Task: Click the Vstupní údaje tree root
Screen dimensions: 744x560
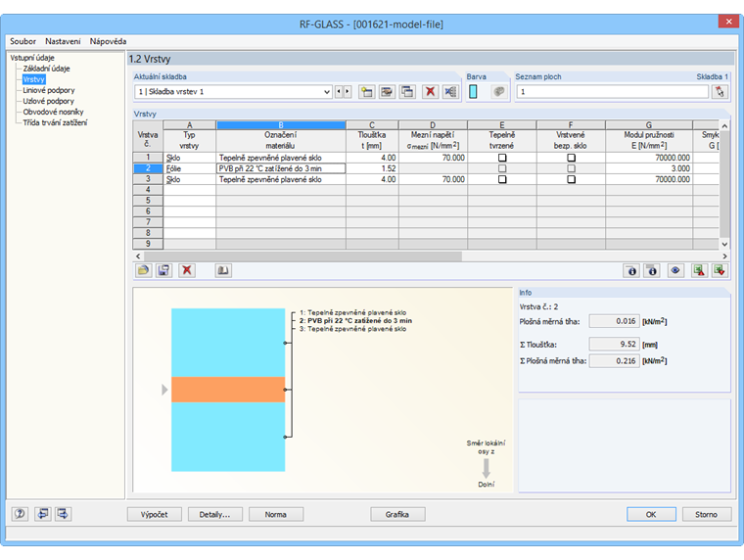Action: (32, 58)
